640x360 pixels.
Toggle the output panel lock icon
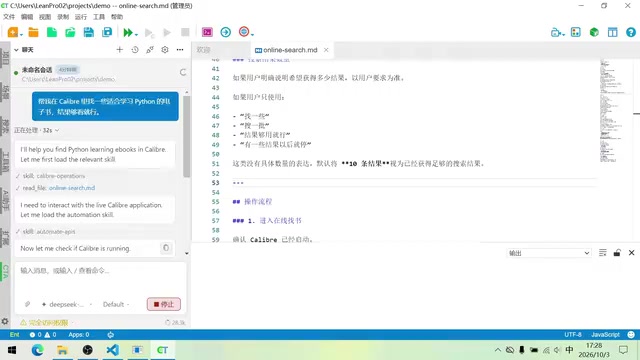[617, 253]
